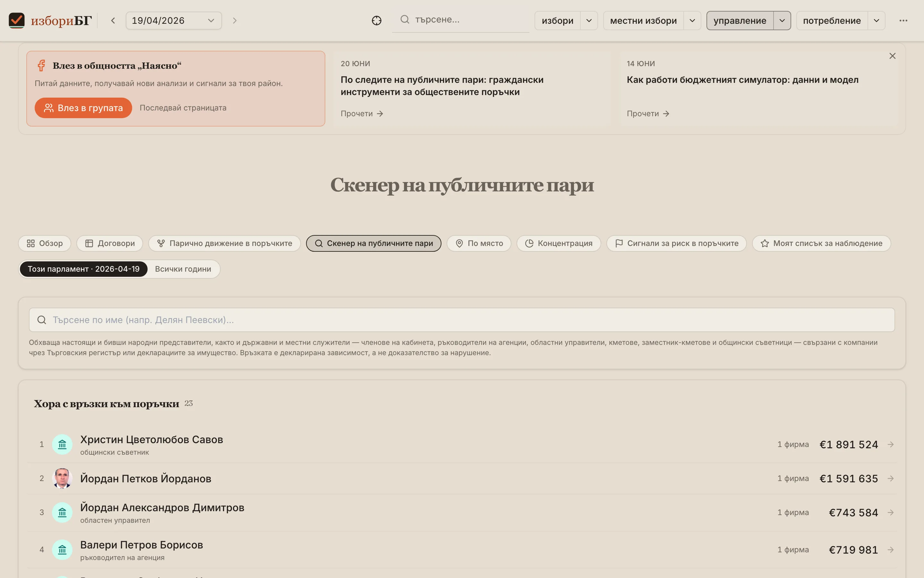This screenshot has height=578, width=924.
Task: Open Парично движение в поръчките tab
Action: click(x=225, y=243)
